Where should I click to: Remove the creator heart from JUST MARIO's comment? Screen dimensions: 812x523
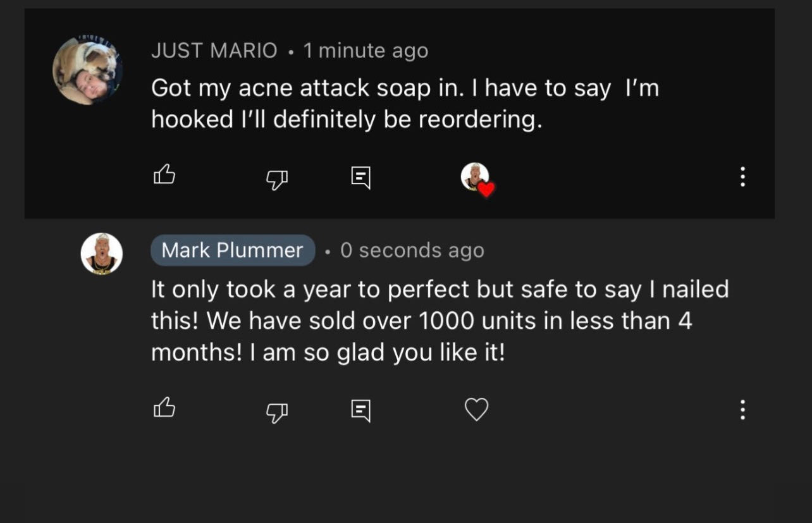(x=477, y=178)
